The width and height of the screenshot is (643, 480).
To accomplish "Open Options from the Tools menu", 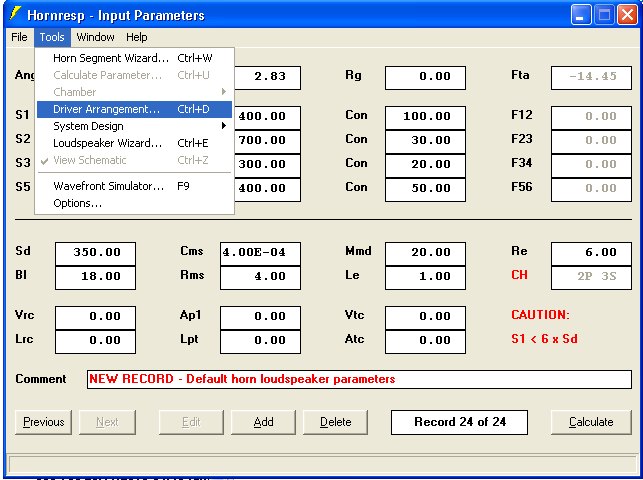I will pos(135,203).
